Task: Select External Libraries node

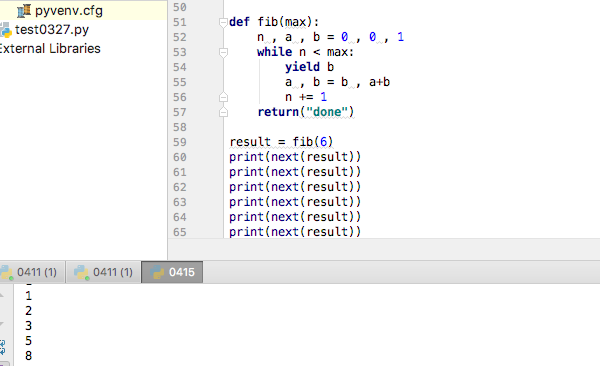Action: (50, 49)
